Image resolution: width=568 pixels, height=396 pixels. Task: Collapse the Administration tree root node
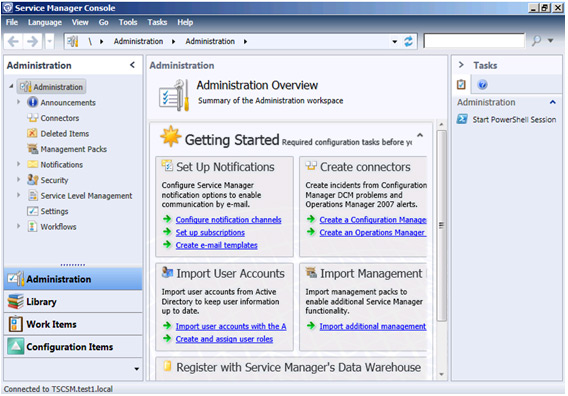(x=11, y=86)
